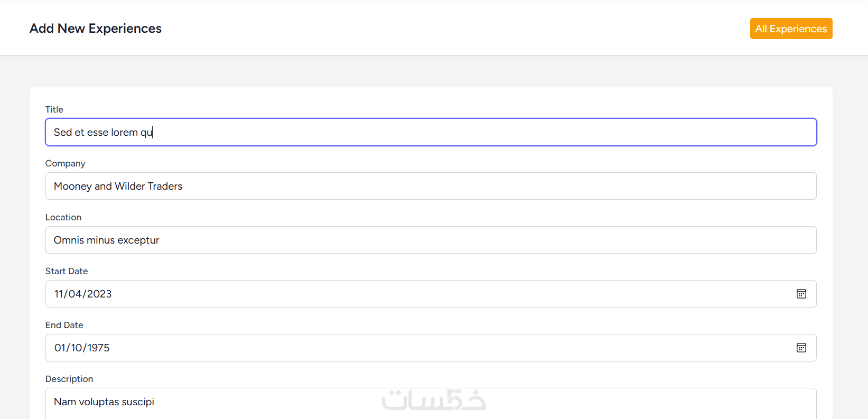Select year 1975 in End Date field
868x419 pixels.
[x=98, y=348]
